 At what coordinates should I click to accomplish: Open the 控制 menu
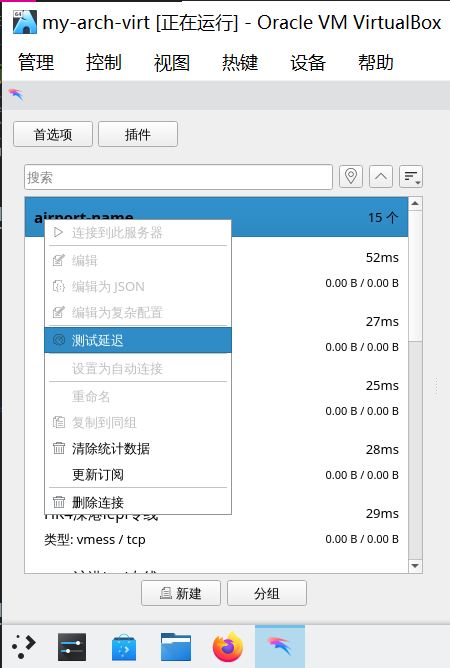tap(104, 63)
